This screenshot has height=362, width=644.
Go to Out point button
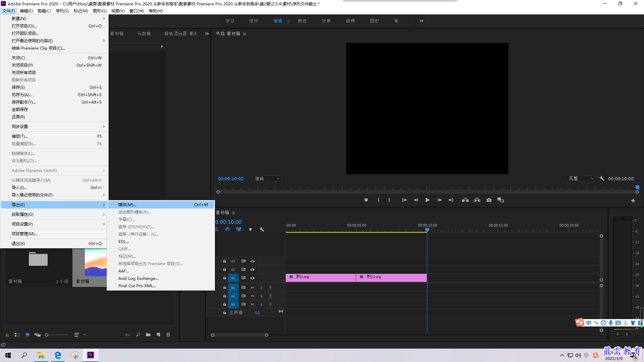tap(451, 200)
